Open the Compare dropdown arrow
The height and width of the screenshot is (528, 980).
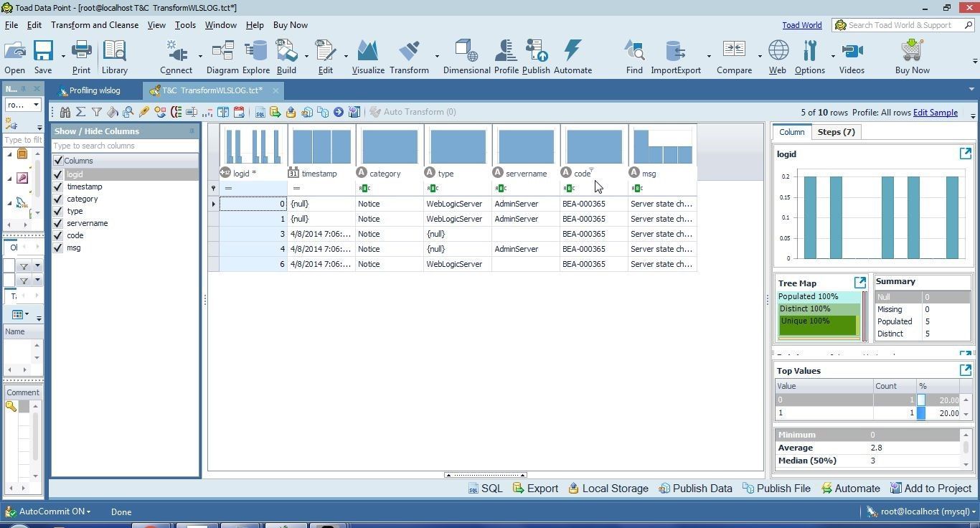[x=760, y=56]
